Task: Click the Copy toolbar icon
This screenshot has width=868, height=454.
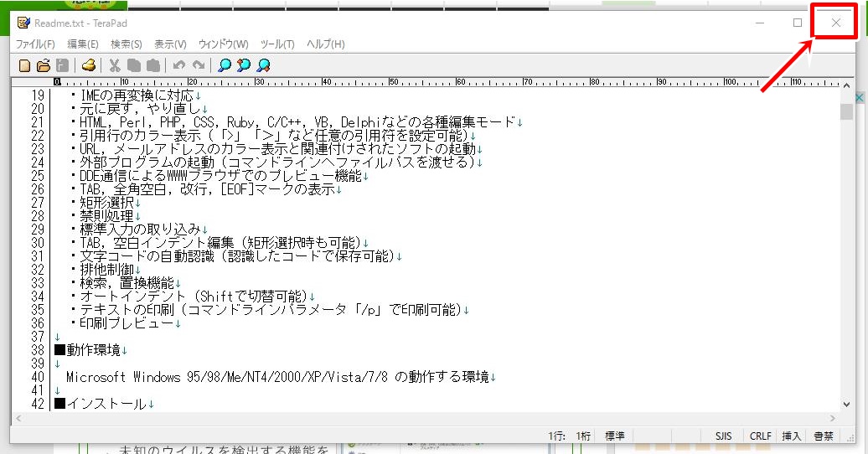Action: [x=134, y=65]
